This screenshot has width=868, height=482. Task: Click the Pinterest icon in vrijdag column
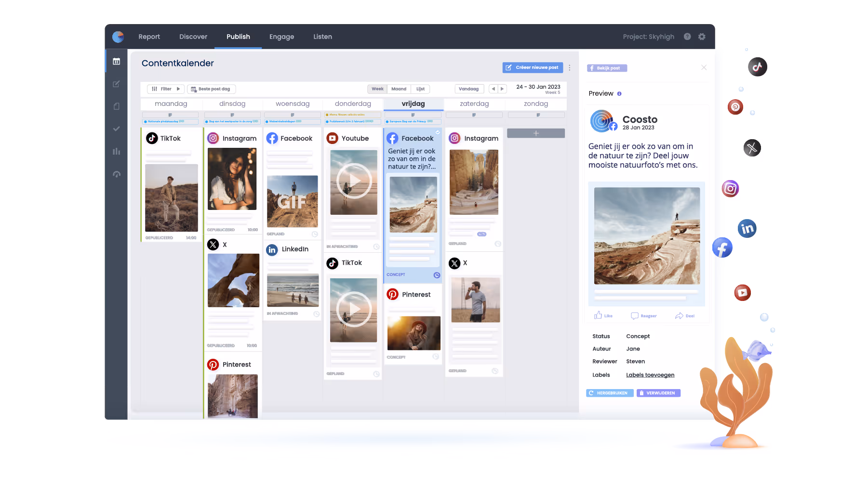click(x=393, y=294)
